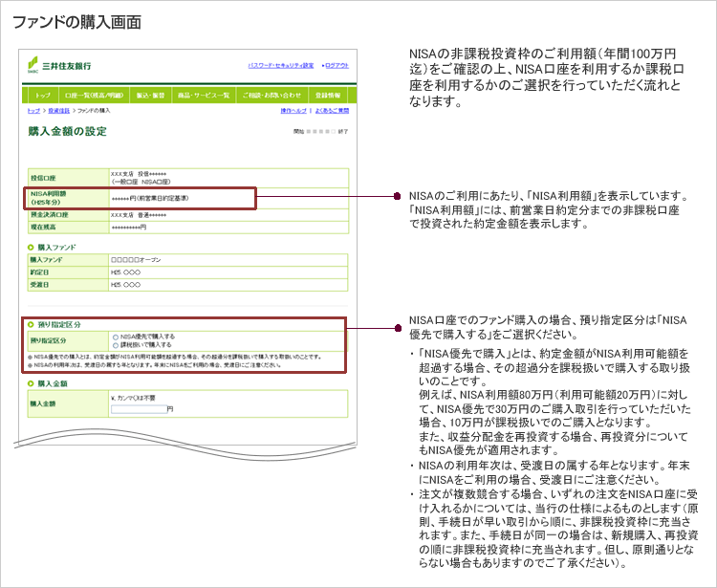Open the トップ navigation tab
Screen dimensions: 717x588
point(43,97)
